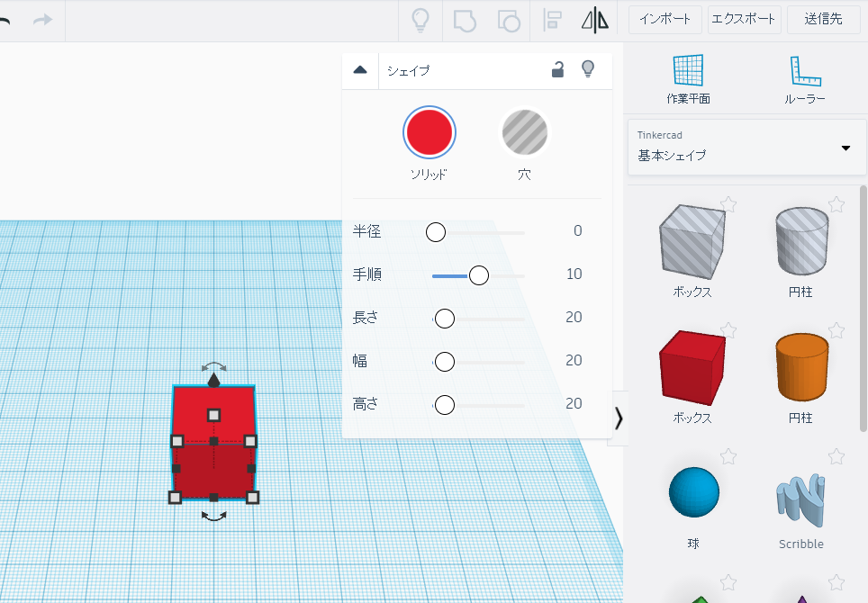Click the rotation arrows above the box

tap(213, 366)
